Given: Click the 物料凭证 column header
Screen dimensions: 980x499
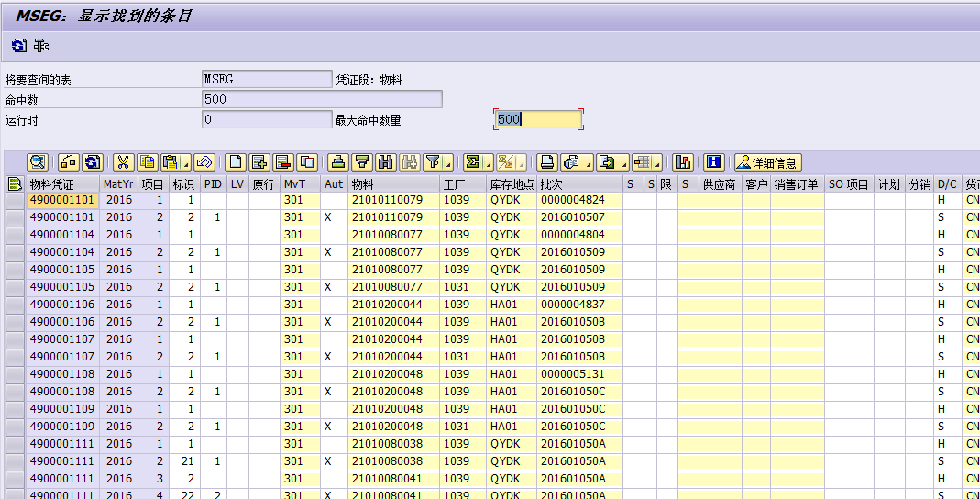Looking at the screenshot, I should [x=52, y=183].
